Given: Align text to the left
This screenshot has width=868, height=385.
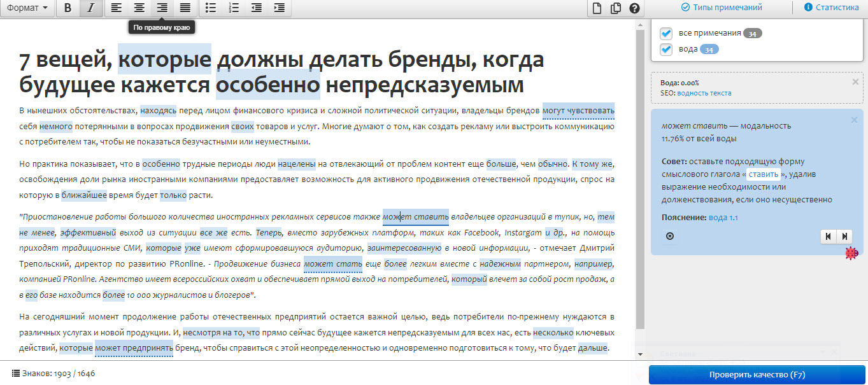Looking at the screenshot, I should point(116,8).
